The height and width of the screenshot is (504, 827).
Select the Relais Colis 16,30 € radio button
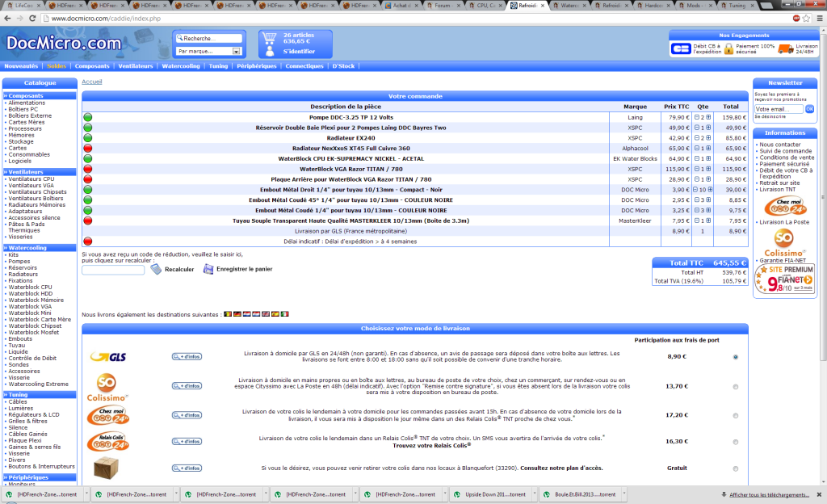pyautogui.click(x=735, y=442)
